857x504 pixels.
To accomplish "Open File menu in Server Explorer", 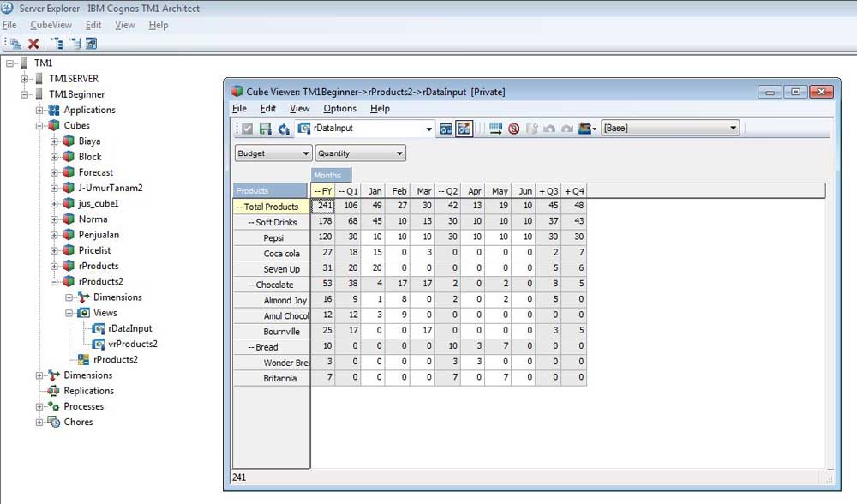I will pos(9,25).
